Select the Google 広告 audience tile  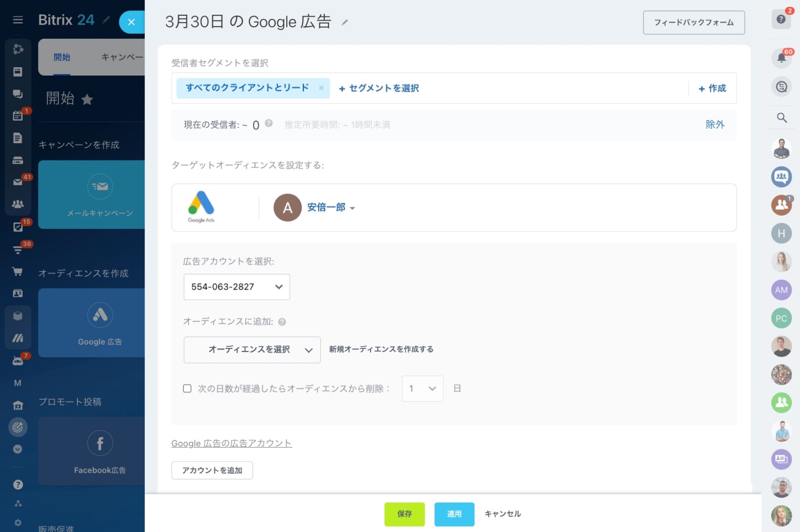click(x=91, y=323)
